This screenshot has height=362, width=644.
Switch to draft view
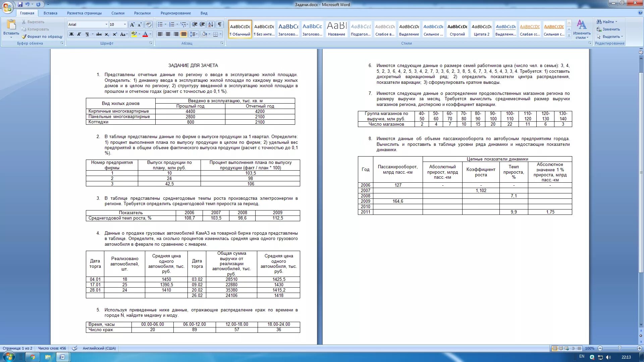[x=579, y=348]
